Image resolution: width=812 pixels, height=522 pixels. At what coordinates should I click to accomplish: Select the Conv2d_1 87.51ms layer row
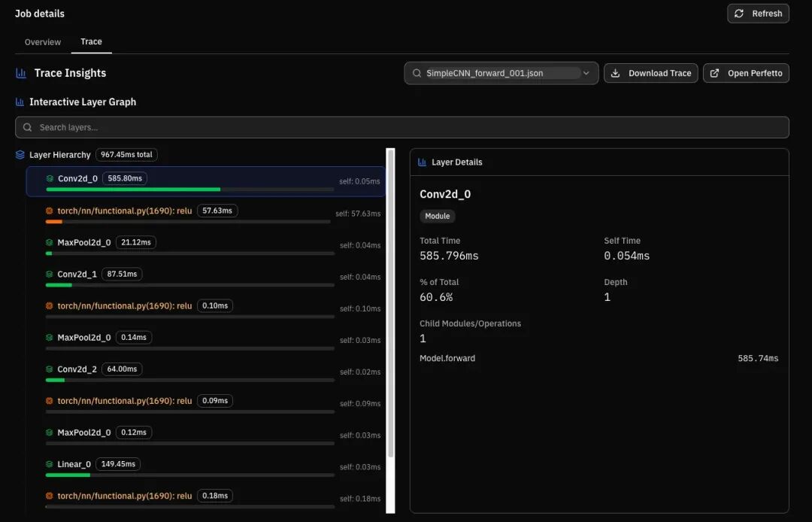click(206, 277)
